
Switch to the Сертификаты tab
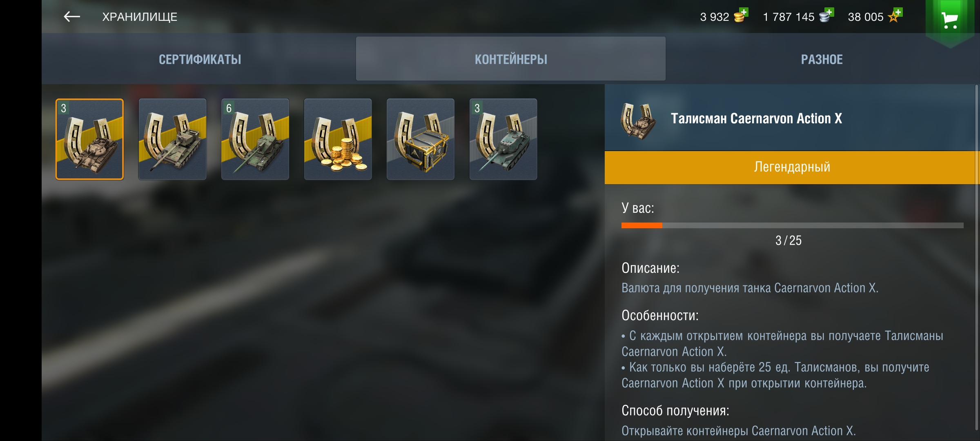tap(200, 59)
